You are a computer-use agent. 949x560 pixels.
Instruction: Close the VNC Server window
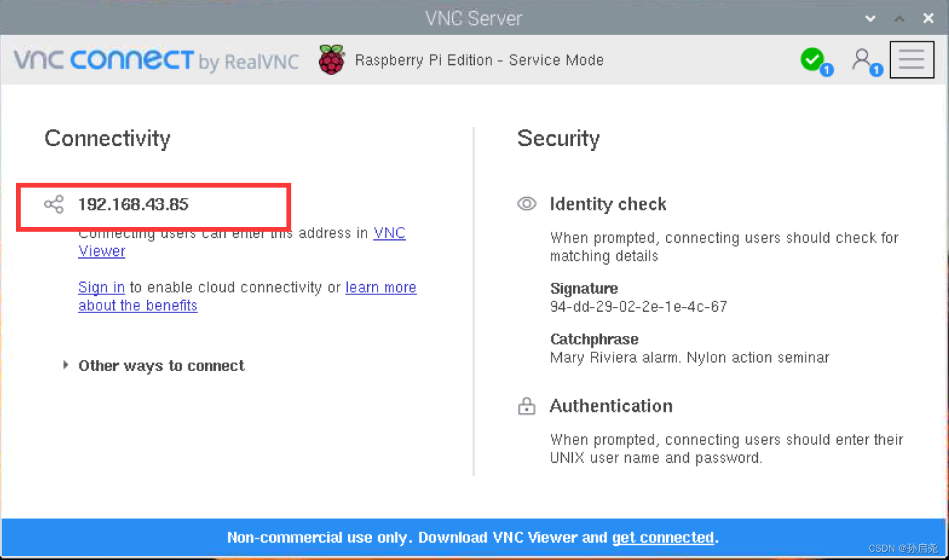tap(928, 19)
